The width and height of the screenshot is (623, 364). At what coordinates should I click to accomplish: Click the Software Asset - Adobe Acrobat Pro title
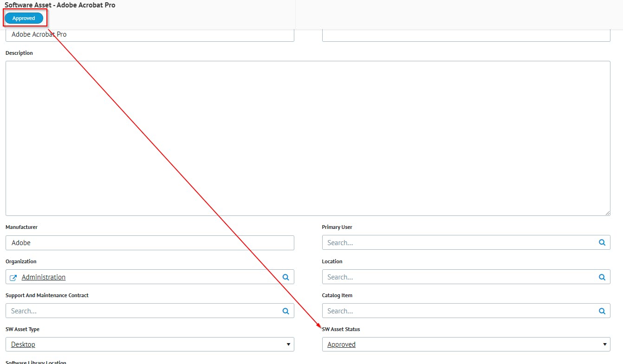(60, 5)
